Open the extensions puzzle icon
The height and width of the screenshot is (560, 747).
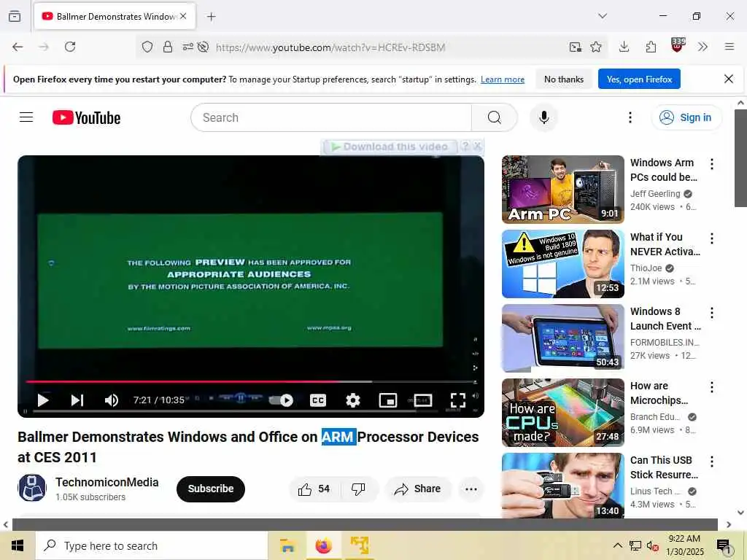click(651, 47)
